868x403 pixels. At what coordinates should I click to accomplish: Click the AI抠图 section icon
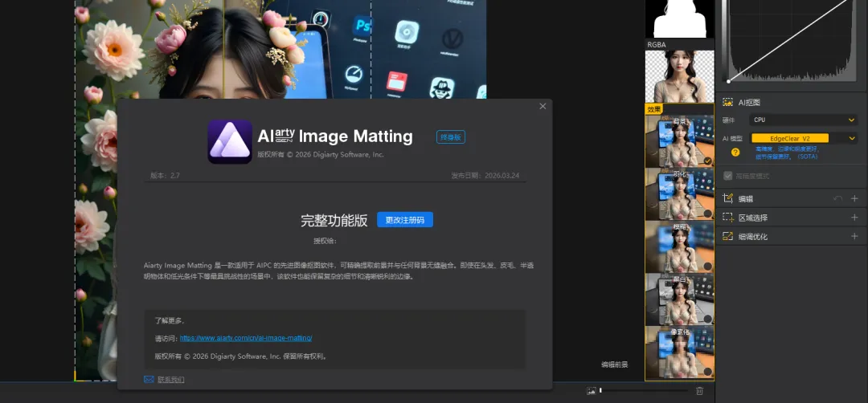click(x=728, y=102)
